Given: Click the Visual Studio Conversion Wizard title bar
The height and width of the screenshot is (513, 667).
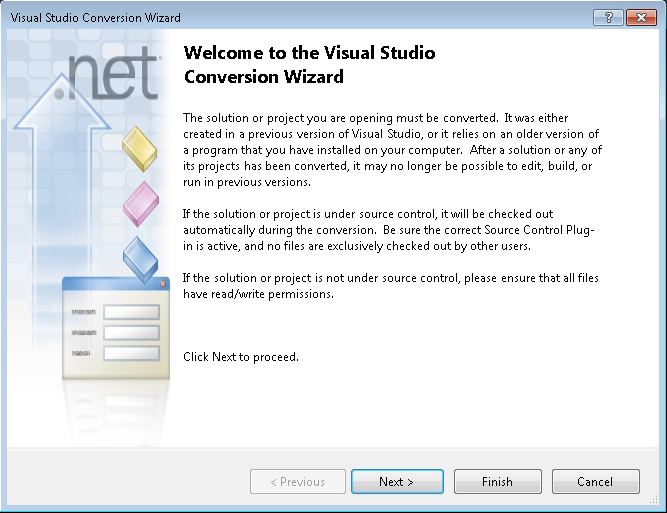Looking at the screenshot, I should click(300, 18).
